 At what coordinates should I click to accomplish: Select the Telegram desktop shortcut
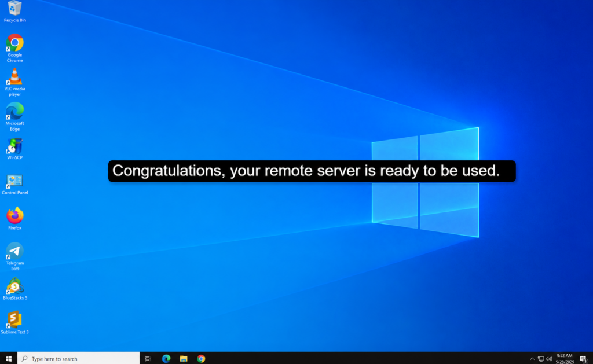point(14,256)
